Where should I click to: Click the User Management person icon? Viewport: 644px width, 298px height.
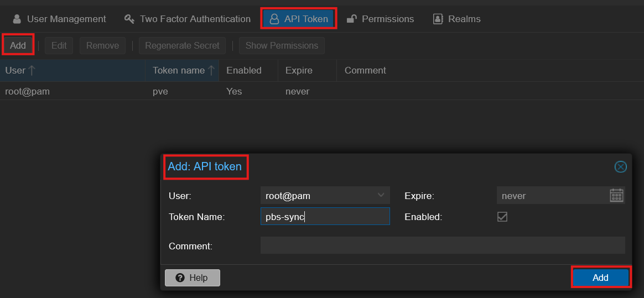(x=17, y=19)
